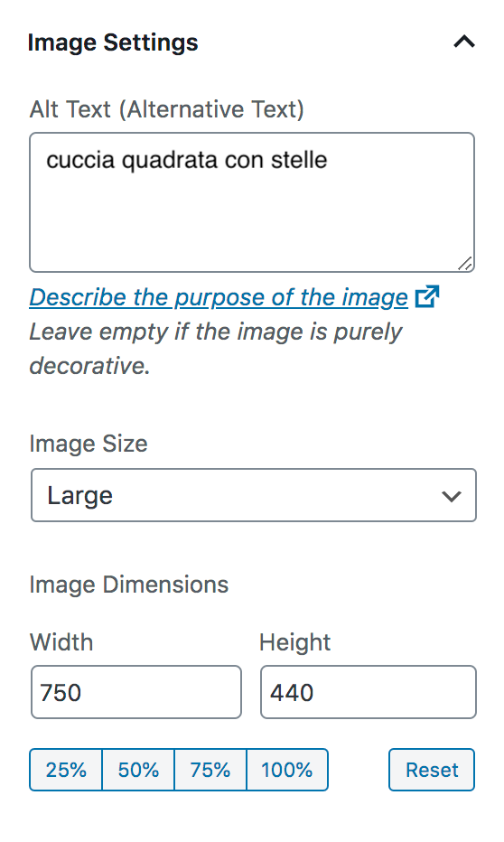504x842 pixels.
Task: Open the Describe the purpose link
Action: (x=219, y=297)
